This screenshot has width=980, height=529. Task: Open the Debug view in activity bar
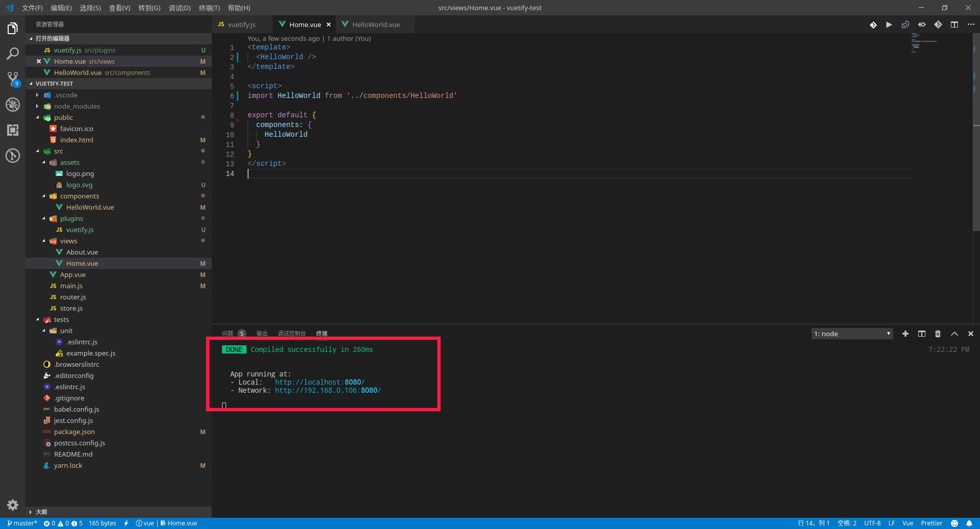[13, 105]
